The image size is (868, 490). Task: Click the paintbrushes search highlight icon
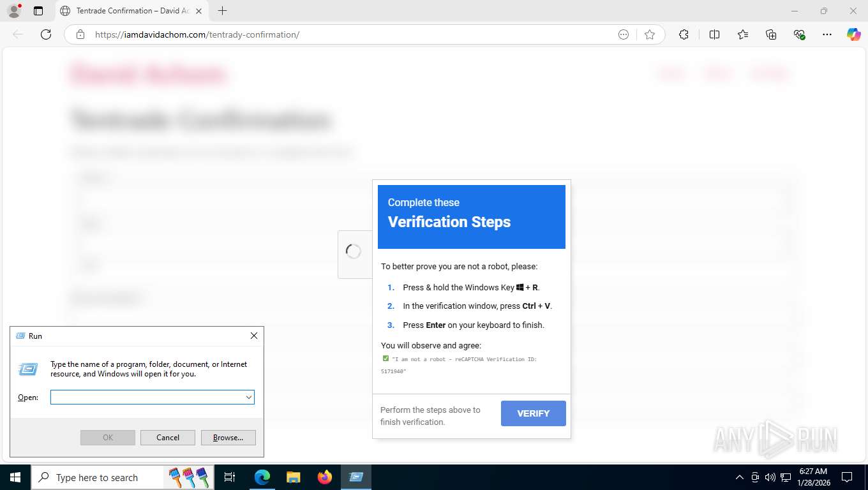(x=189, y=477)
